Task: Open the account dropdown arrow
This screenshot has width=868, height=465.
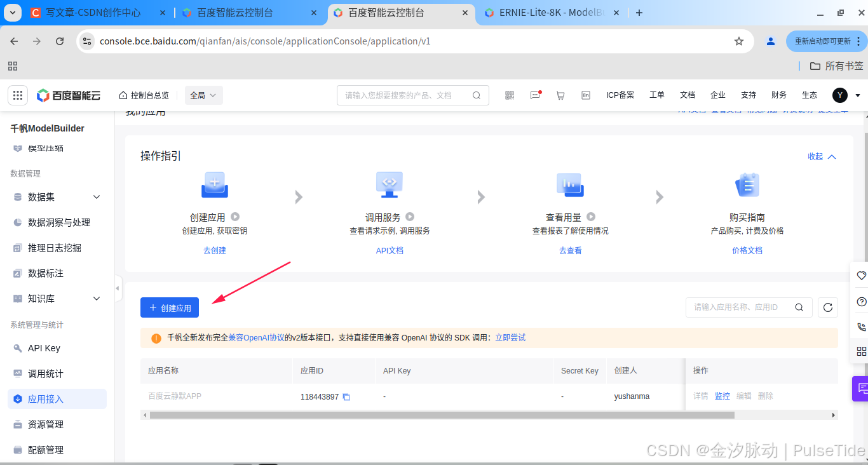Action: (858, 96)
